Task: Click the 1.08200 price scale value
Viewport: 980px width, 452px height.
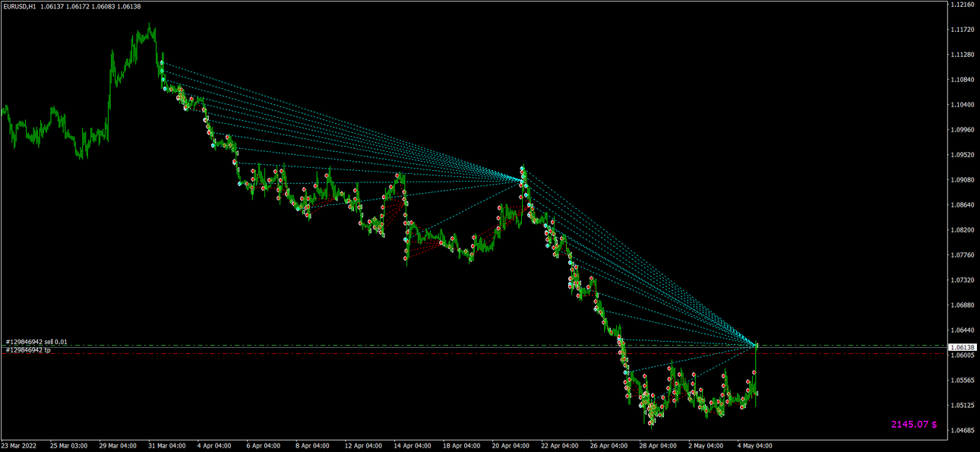Action: click(x=961, y=230)
